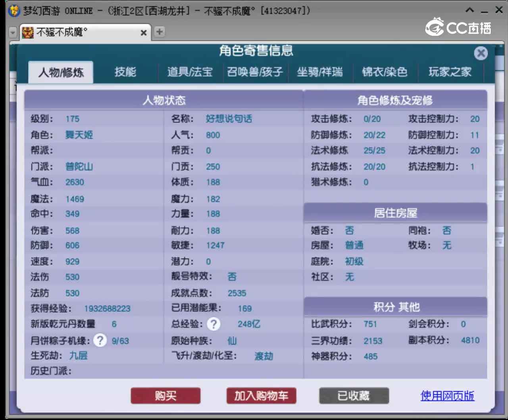Screen dimensions: 508x420
Task: Click the 九层 生死劫 value
Action: 79,355
